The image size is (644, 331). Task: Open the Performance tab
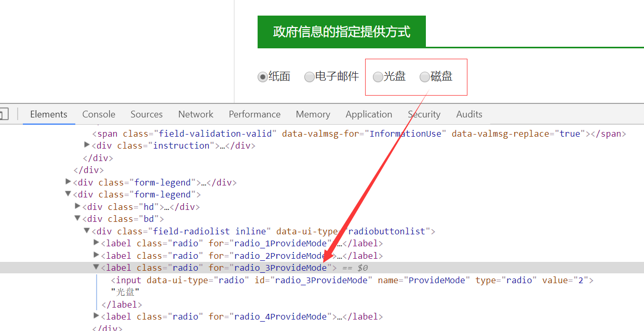254,114
